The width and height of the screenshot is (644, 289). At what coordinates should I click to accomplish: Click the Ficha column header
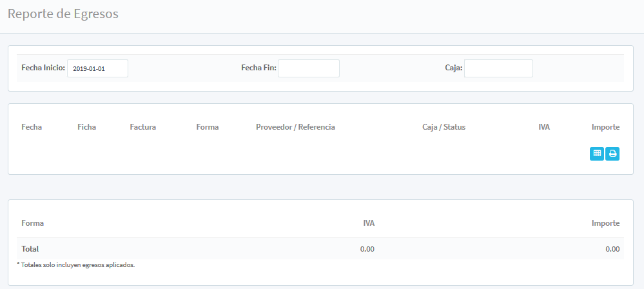86,127
